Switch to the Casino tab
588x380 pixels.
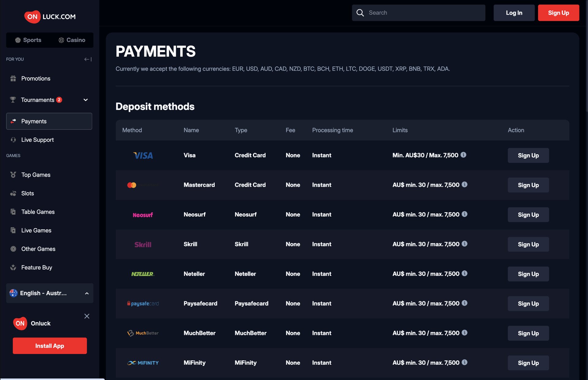pos(71,40)
